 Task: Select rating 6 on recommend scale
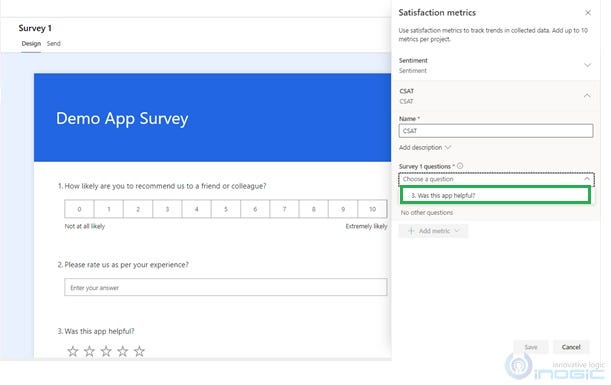click(x=255, y=209)
